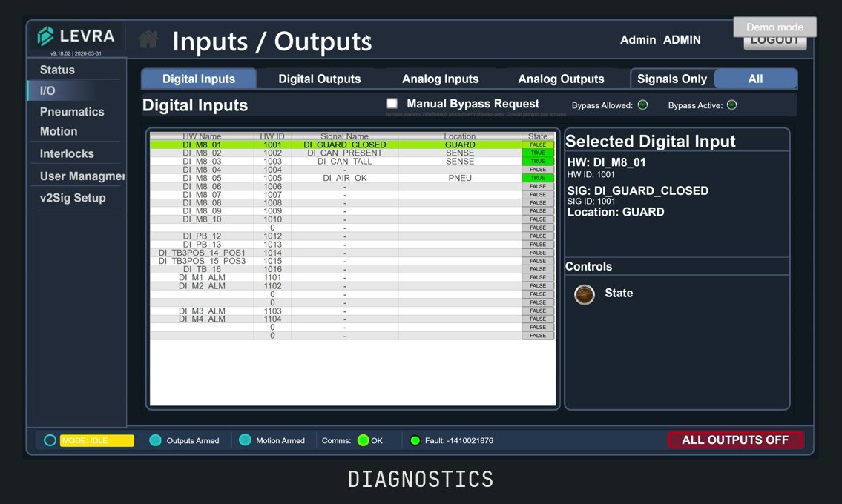The width and height of the screenshot is (842, 504).
Task: Click the Admin username text
Action: [x=638, y=40]
